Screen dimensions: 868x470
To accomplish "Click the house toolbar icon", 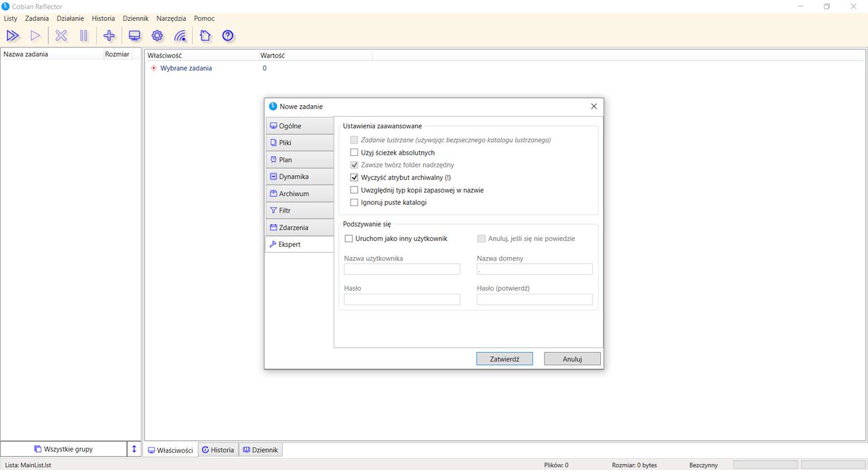I will [x=205, y=36].
